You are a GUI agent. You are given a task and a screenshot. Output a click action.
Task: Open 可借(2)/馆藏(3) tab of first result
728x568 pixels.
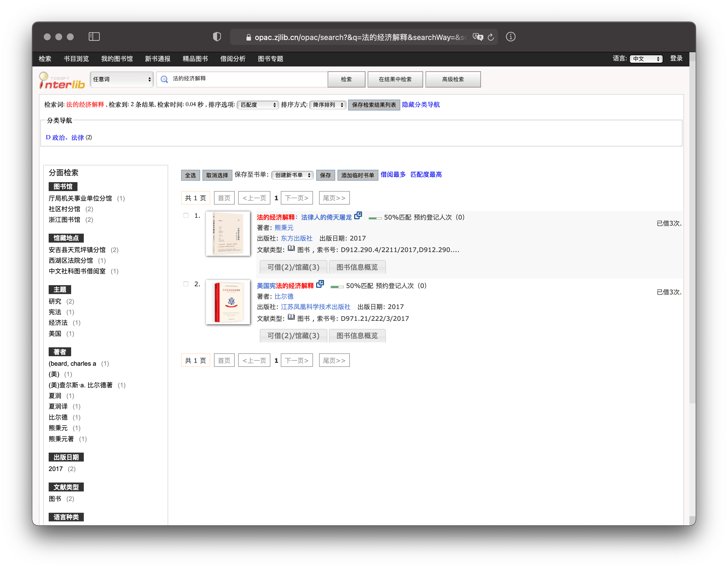293,267
